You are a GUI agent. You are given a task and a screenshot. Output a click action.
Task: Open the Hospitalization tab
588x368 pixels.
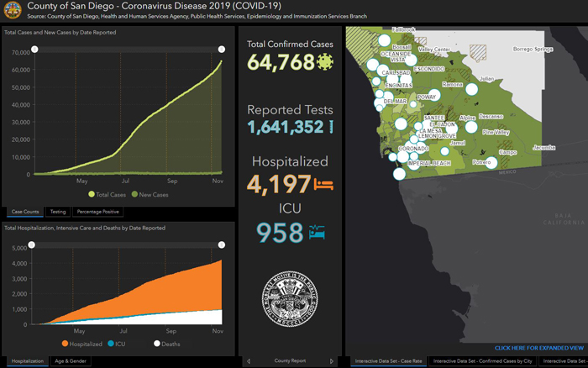click(28, 361)
